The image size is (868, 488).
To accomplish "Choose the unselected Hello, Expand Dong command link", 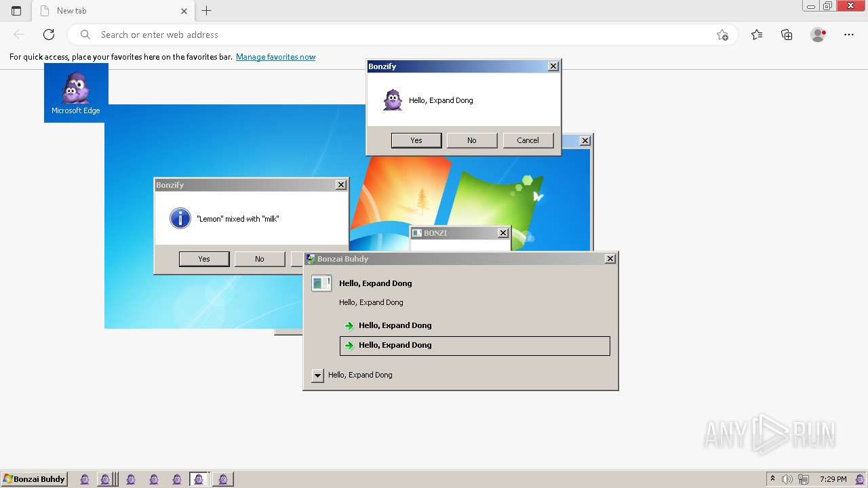I will tap(475, 325).
